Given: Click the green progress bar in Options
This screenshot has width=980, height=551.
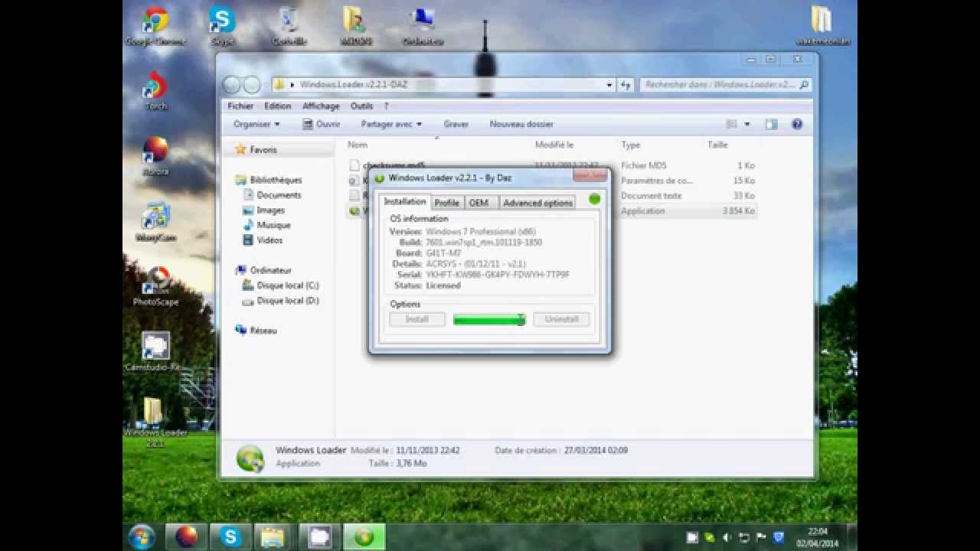Looking at the screenshot, I should click(x=489, y=319).
